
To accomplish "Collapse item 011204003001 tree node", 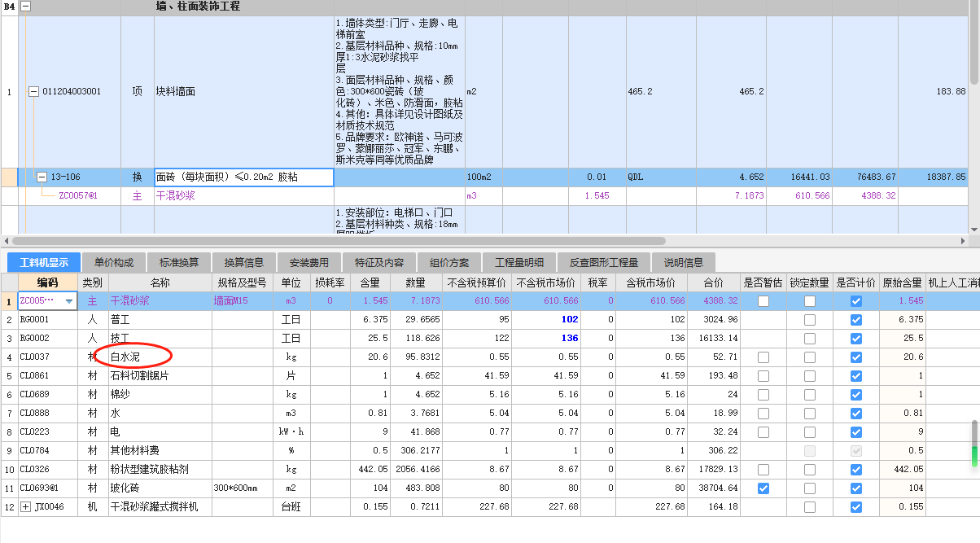I will click(x=33, y=92).
